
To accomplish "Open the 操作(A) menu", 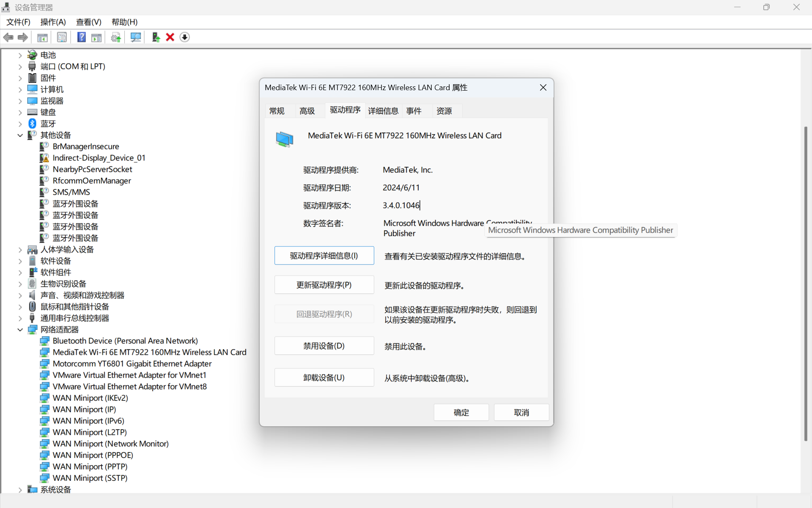I will (x=53, y=22).
